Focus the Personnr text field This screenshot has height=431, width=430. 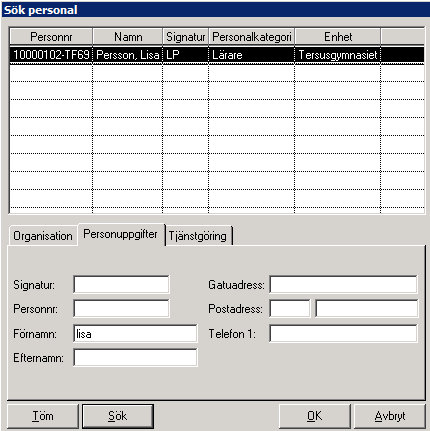click(x=121, y=309)
